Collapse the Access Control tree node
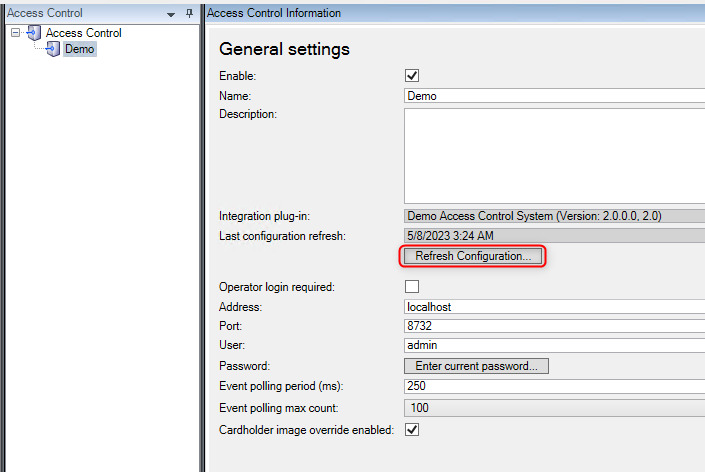This screenshot has height=472, width=705. (16, 33)
